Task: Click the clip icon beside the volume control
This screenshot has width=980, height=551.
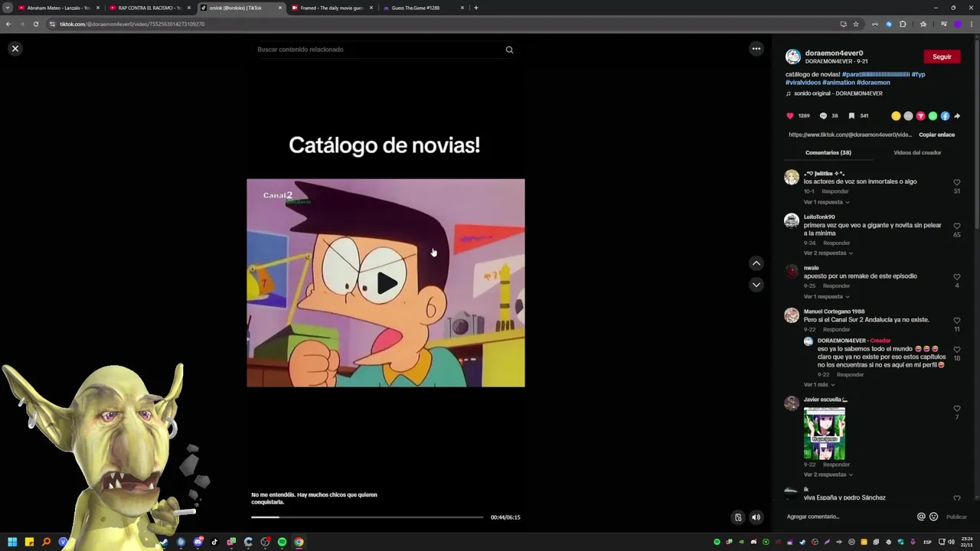Action: pyautogui.click(x=738, y=517)
